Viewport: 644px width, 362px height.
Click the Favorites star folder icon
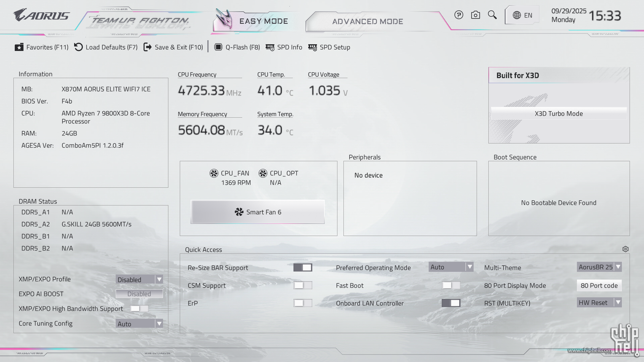click(x=19, y=47)
